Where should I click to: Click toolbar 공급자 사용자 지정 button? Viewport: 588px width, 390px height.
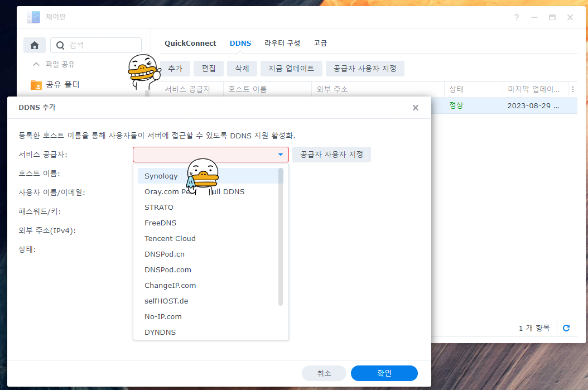coord(365,69)
